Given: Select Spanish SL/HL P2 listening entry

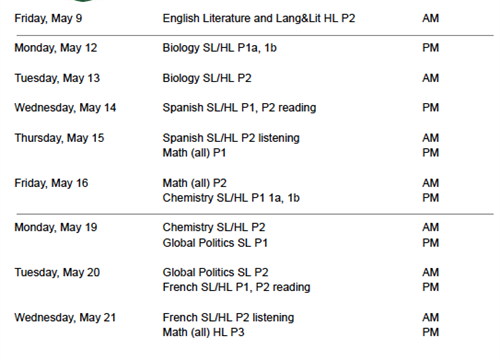Looking at the screenshot, I should [231, 138].
